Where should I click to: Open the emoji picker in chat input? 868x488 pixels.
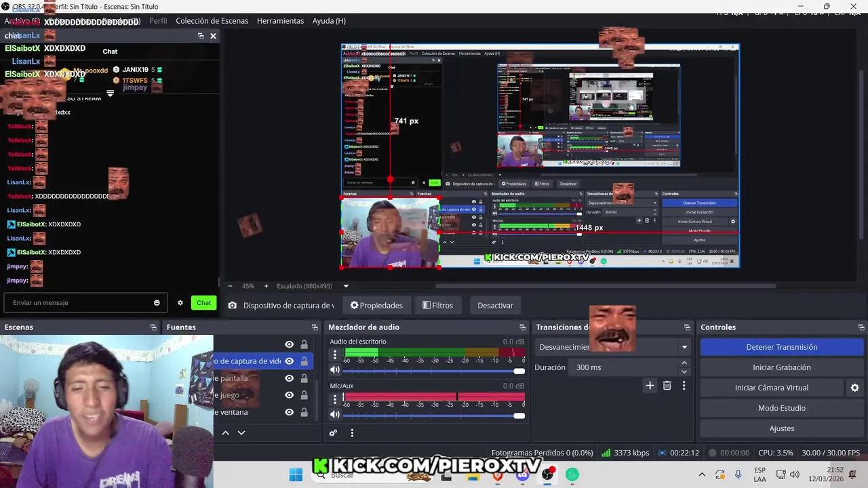click(157, 303)
